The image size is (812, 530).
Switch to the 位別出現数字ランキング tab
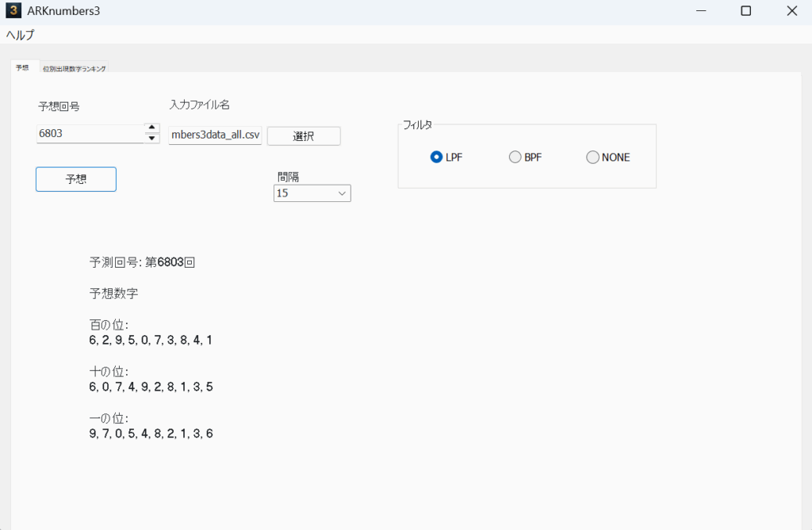(x=75, y=69)
